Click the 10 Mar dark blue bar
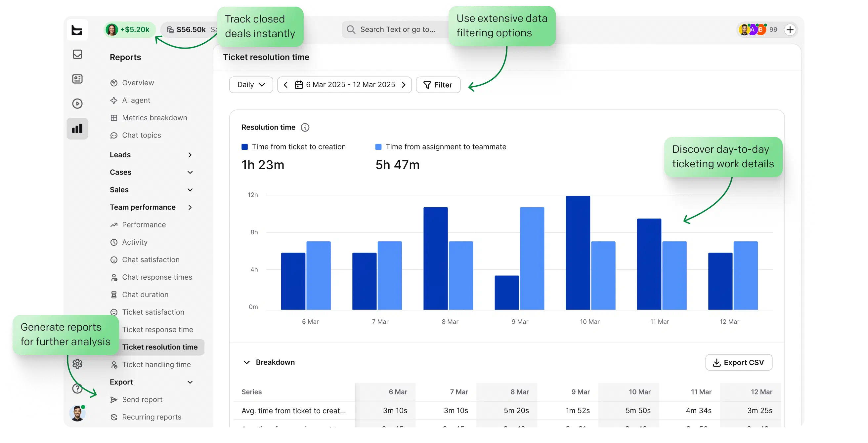Viewport: 868px width, 443px height. tap(578, 253)
